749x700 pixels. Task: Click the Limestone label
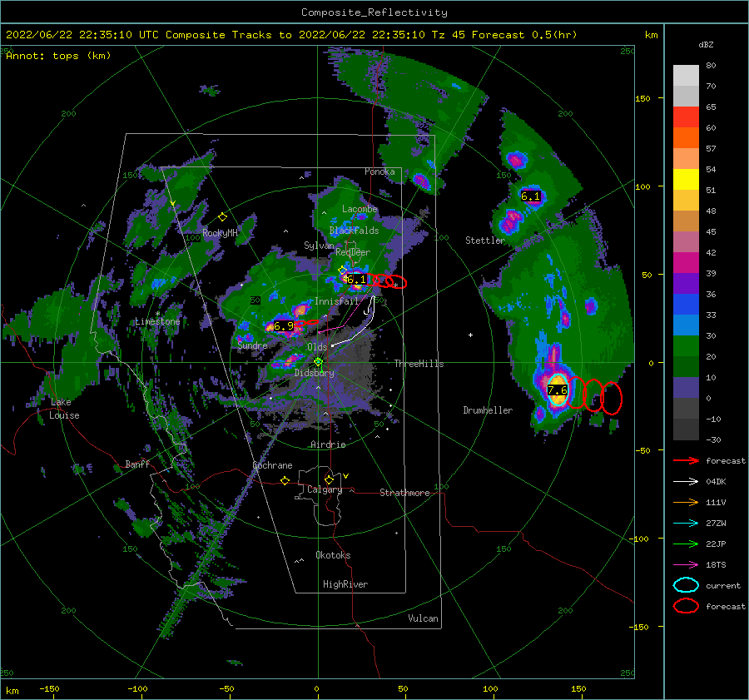point(157,321)
